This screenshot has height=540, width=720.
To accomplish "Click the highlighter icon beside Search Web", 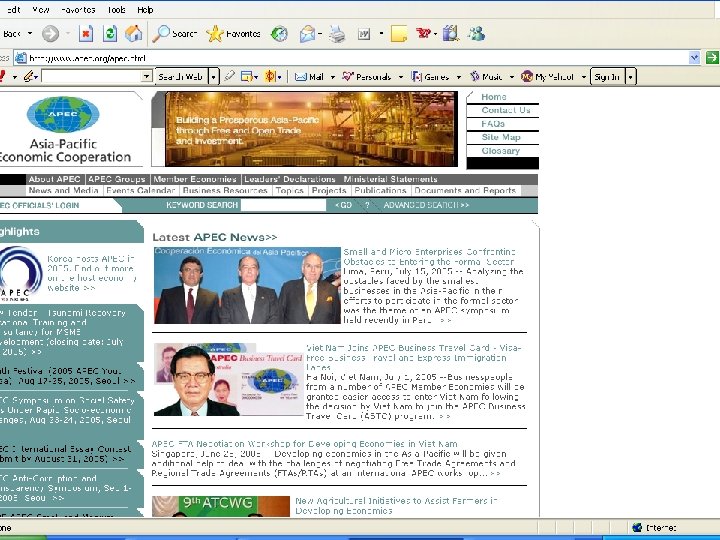I will [x=230, y=76].
